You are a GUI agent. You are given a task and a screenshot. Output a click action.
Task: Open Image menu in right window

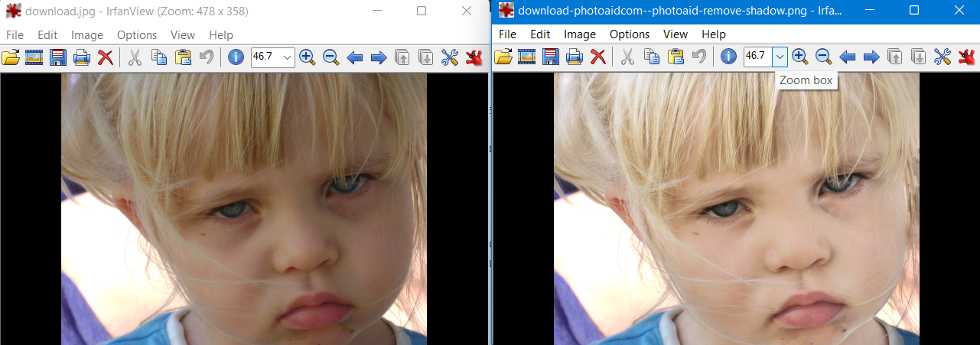pyautogui.click(x=580, y=34)
